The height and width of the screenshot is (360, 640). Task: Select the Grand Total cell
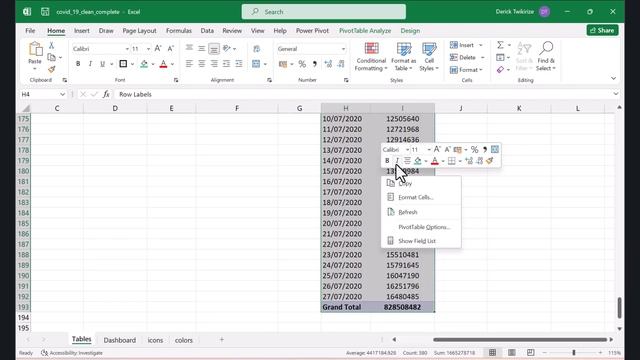point(346,307)
